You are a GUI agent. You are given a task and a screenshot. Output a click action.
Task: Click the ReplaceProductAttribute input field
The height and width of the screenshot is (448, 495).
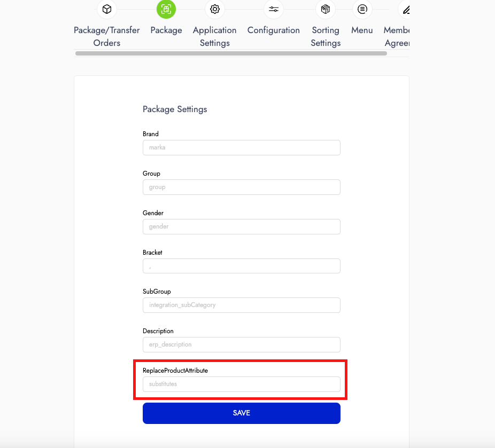(242, 384)
